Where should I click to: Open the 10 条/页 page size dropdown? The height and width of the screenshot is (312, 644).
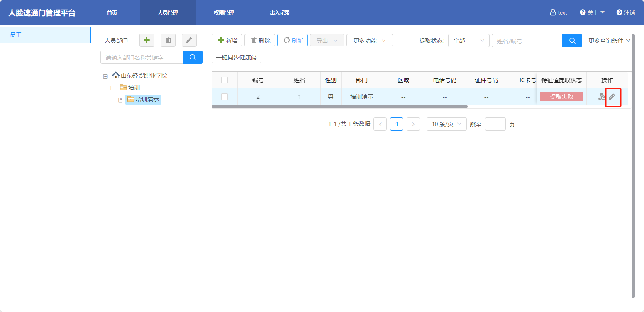click(446, 124)
